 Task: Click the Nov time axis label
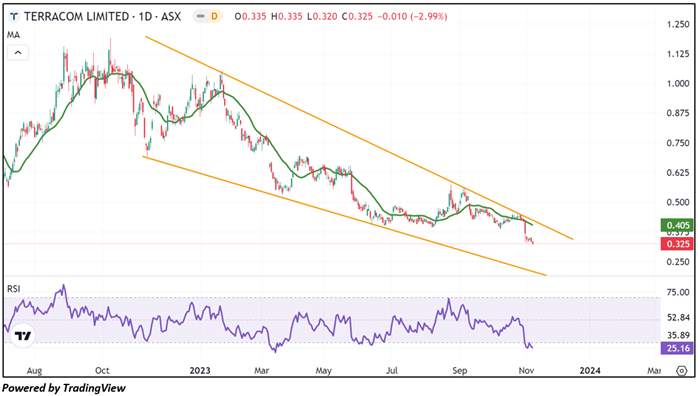(x=527, y=370)
